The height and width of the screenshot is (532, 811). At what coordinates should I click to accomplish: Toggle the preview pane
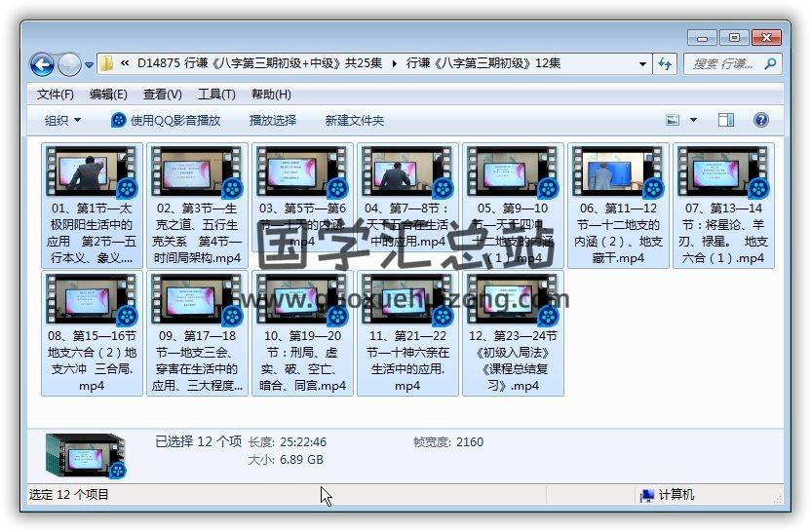pos(725,121)
